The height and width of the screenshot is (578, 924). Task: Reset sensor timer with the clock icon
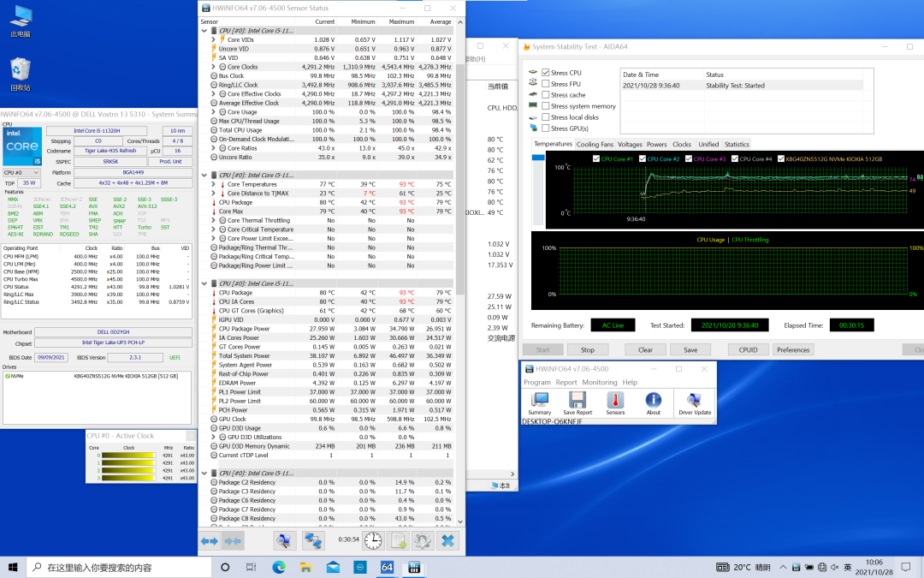point(372,541)
